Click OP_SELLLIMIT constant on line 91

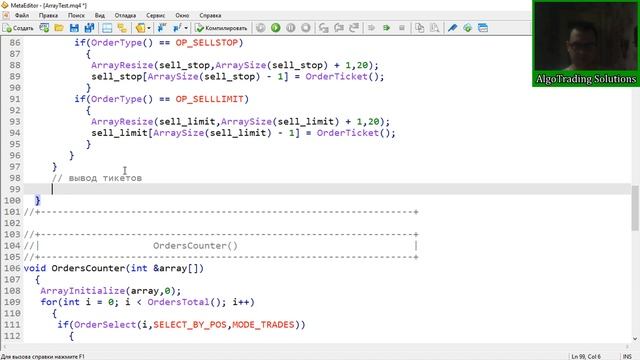209,99
